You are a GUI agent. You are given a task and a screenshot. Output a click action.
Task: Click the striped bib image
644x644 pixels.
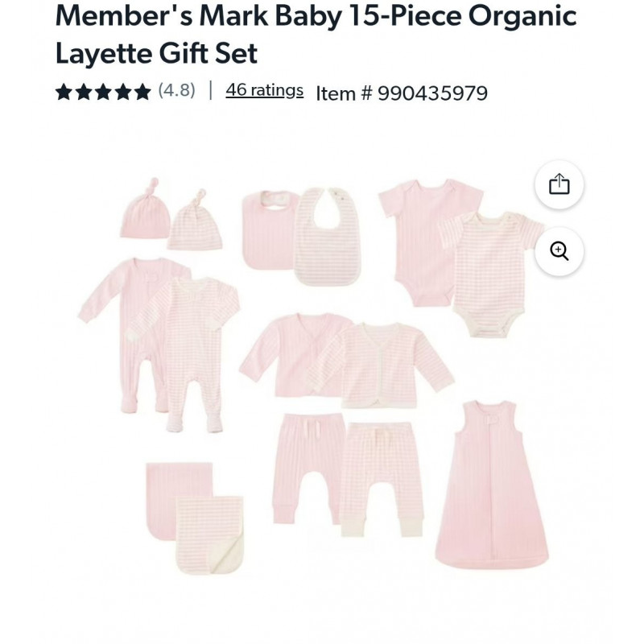click(x=328, y=237)
